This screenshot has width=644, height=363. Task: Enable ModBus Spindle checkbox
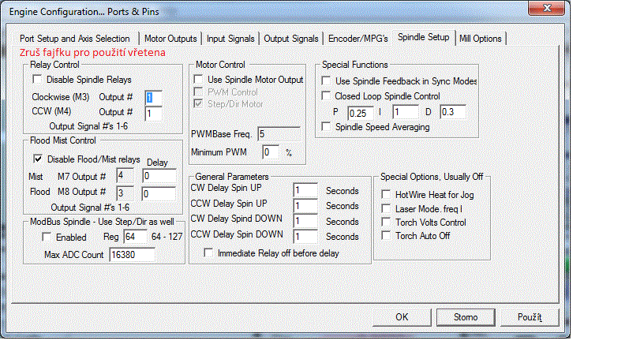click(47, 237)
